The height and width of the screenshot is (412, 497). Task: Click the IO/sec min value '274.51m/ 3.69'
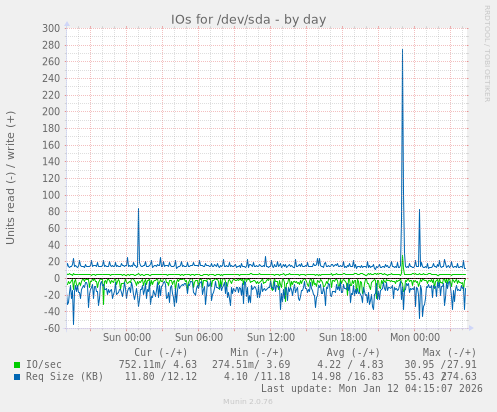pos(251,365)
